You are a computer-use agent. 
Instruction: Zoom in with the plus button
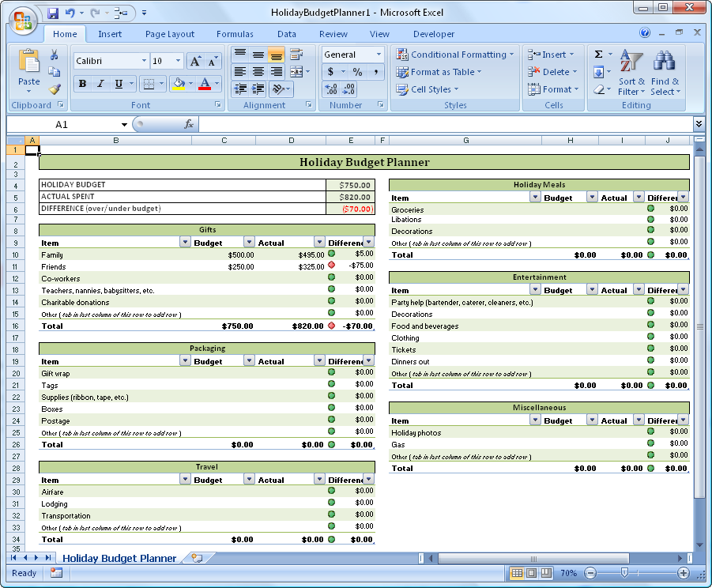[x=684, y=573]
